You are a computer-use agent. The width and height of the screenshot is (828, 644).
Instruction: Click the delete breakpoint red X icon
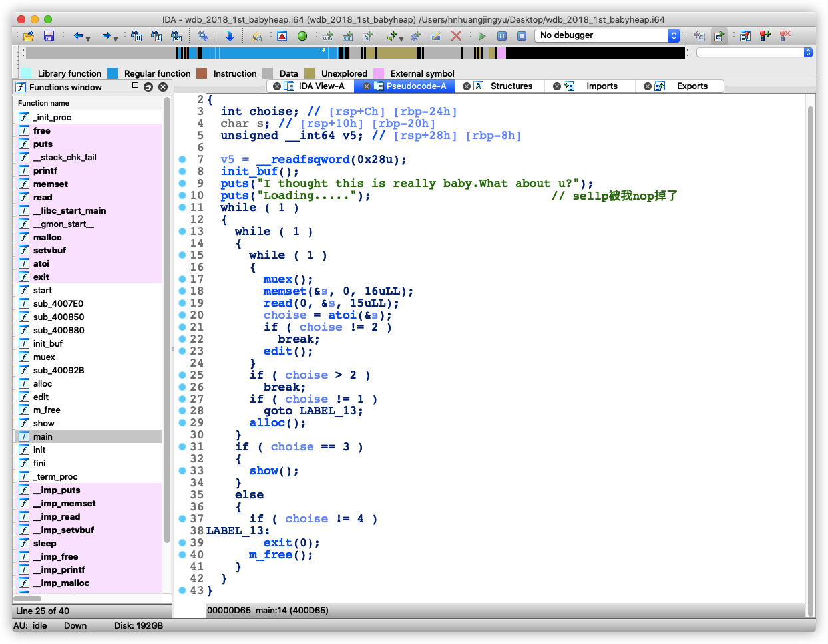tap(785, 36)
